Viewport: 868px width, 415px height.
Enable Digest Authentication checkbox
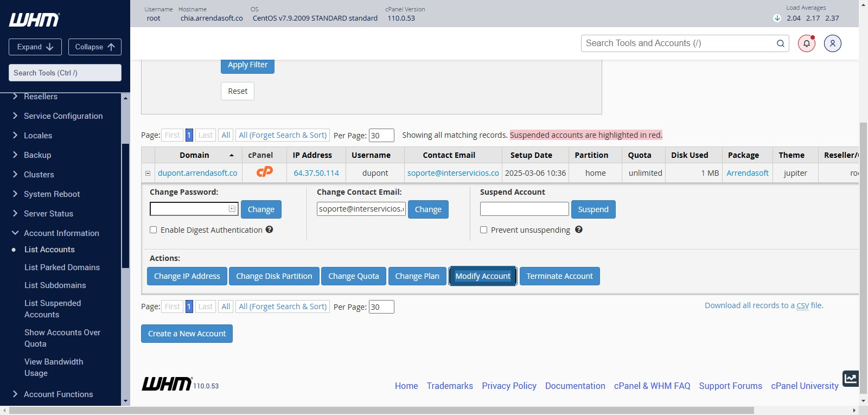[154, 229]
